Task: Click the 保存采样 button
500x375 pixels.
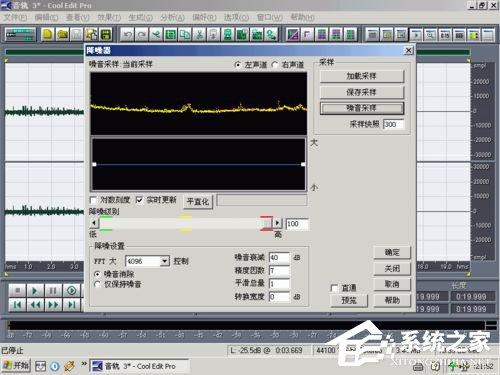Action: pos(362,92)
